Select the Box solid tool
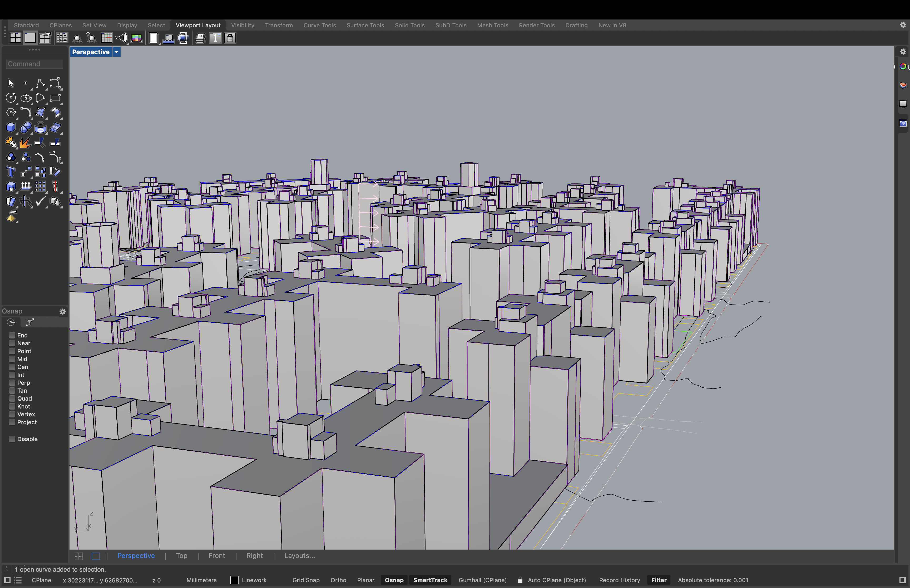This screenshot has height=588, width=910. [11, 128]
